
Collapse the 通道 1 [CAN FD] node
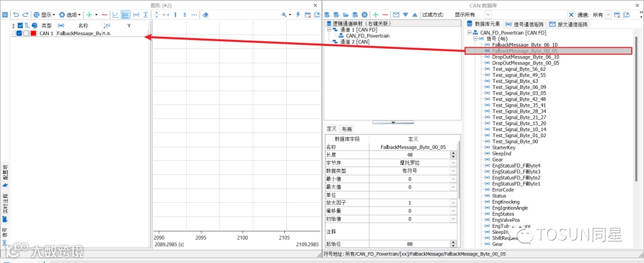point(329,30)
